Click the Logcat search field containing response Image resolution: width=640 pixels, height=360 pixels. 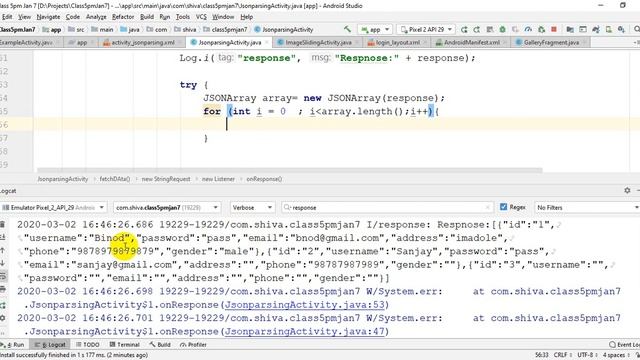coord(387,207)
